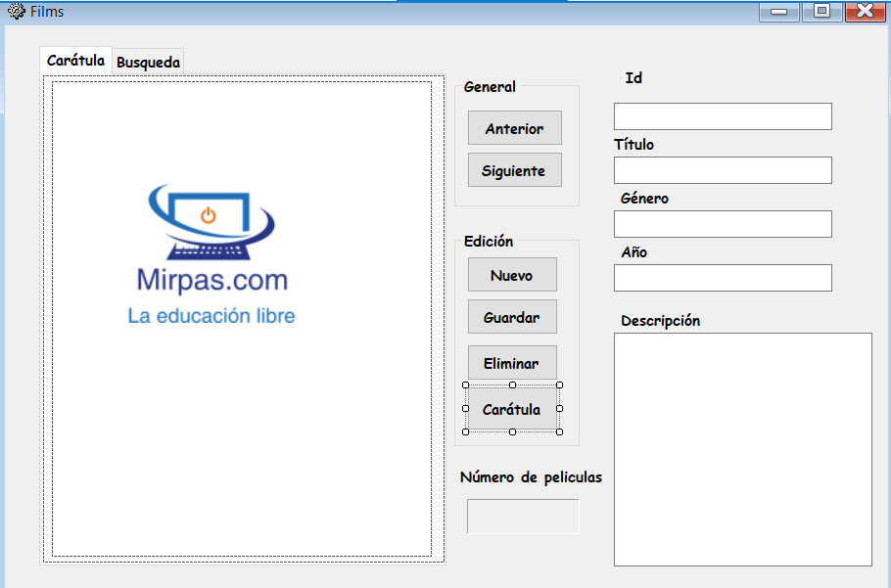Image resolution: width=891 pixels, height=588 pixels.
Task: Click inside the Título text field
Action: click(723, 170)
